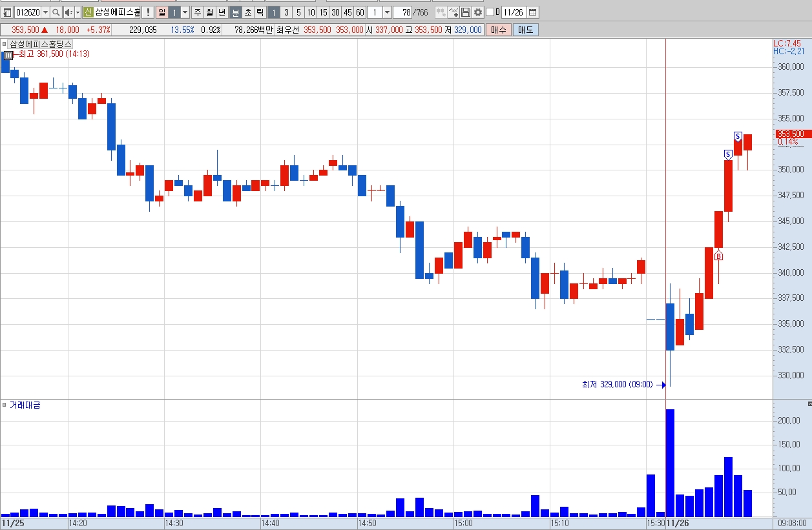The height and width of the screenshot is (530, 812).
Task: Click the calendar icon beside the 11/26 date
Action: [532, 12]
